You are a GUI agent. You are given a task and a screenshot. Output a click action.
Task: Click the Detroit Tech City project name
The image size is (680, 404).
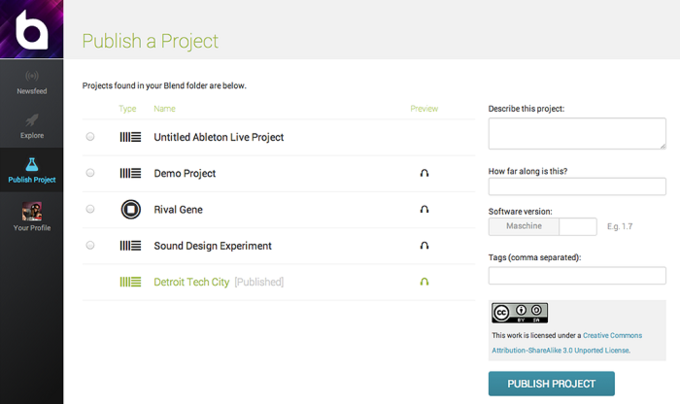tap(191, 282)
